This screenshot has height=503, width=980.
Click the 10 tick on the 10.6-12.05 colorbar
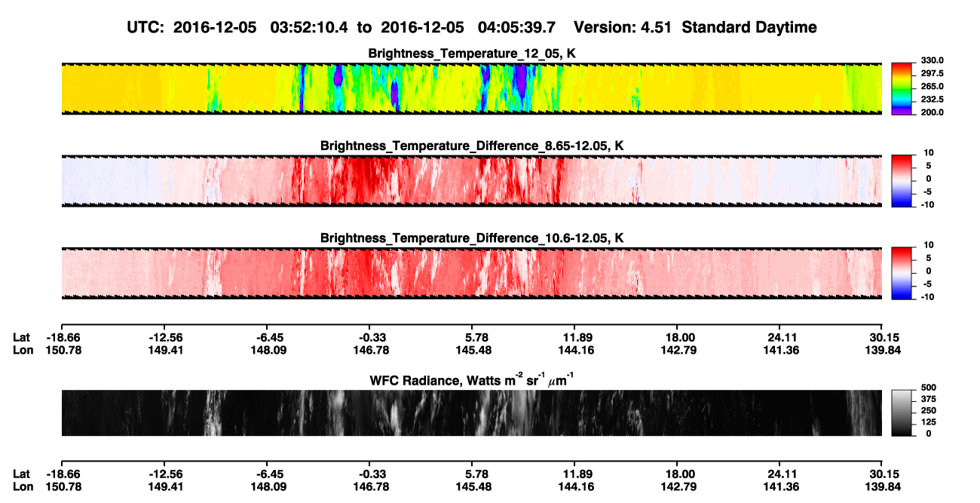pos(928,245)
